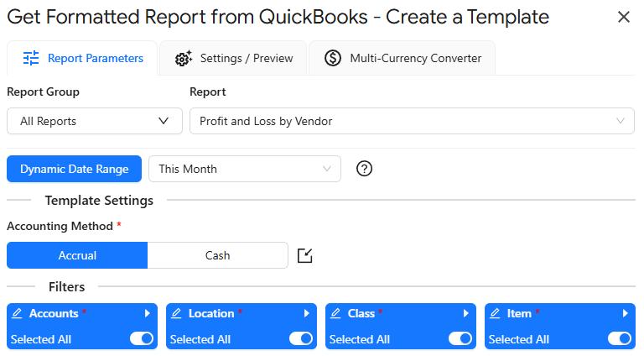Expand the Location filter arrow
Viewport: 644px width, 356px height.
point(307,313)
